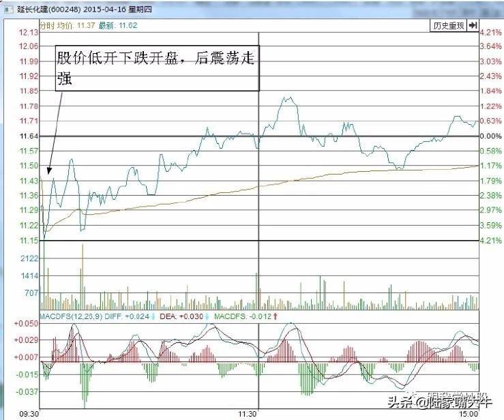
Task: Click the 11.92 price axis label
Action: tap(29, 76)
